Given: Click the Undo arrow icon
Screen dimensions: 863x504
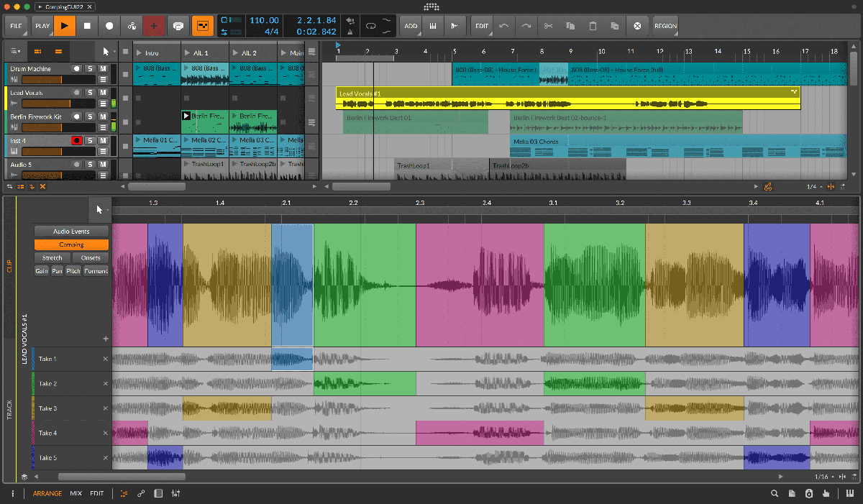Looking at the screenshot, I should [503, 26].
